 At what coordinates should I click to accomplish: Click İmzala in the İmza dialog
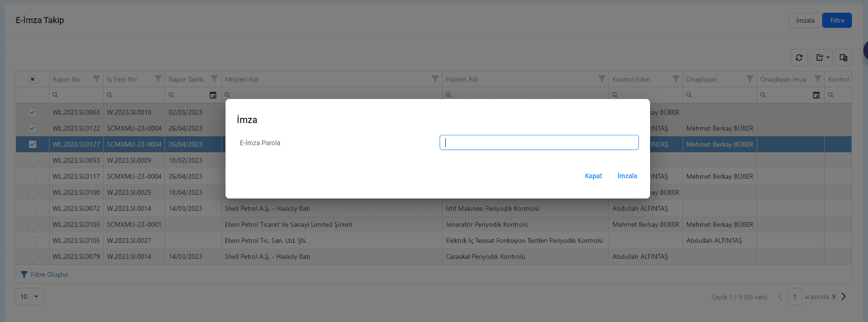pos(627,176)
